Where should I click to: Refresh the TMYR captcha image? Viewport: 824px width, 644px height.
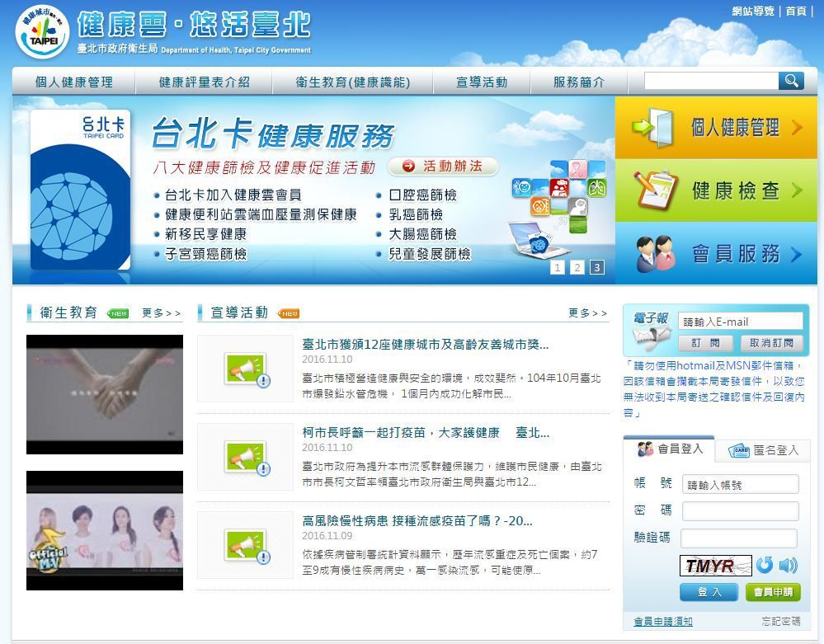765,565
